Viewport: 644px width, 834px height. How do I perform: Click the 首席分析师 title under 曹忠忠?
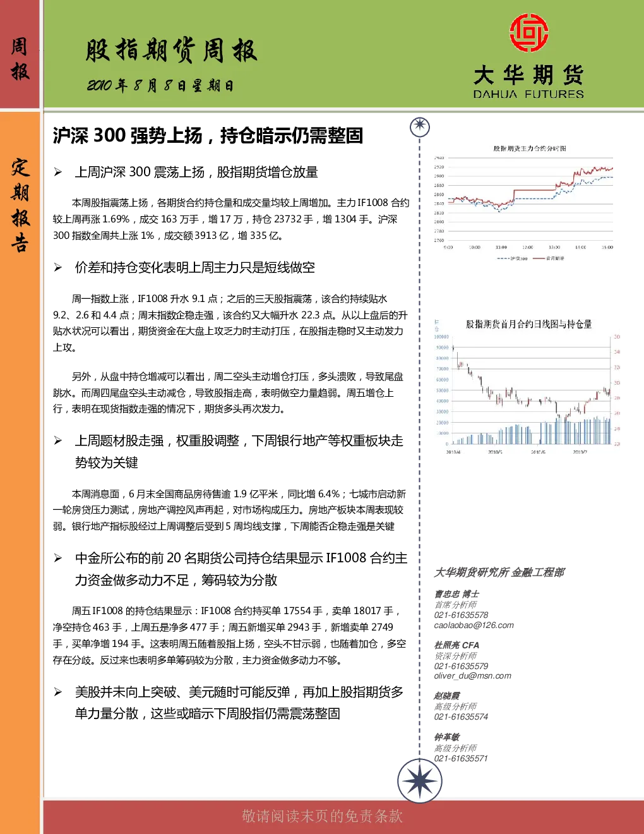click(x=455, y=605)
